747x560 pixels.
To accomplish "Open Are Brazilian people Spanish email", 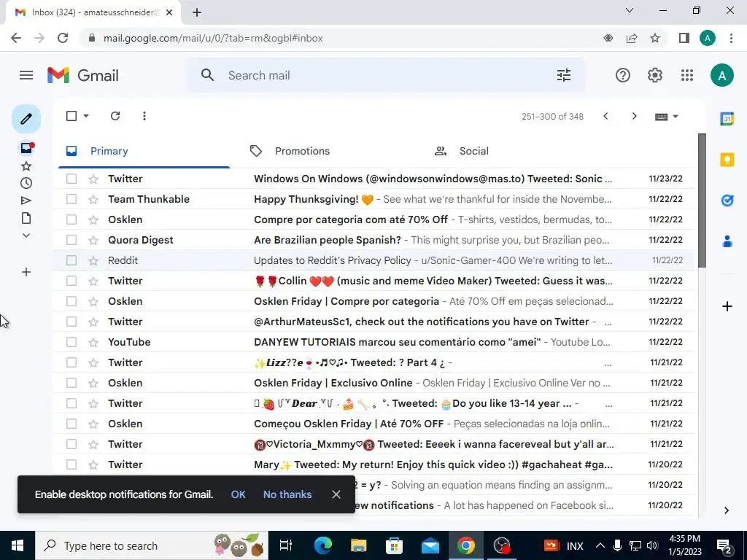I will (373, 241).
